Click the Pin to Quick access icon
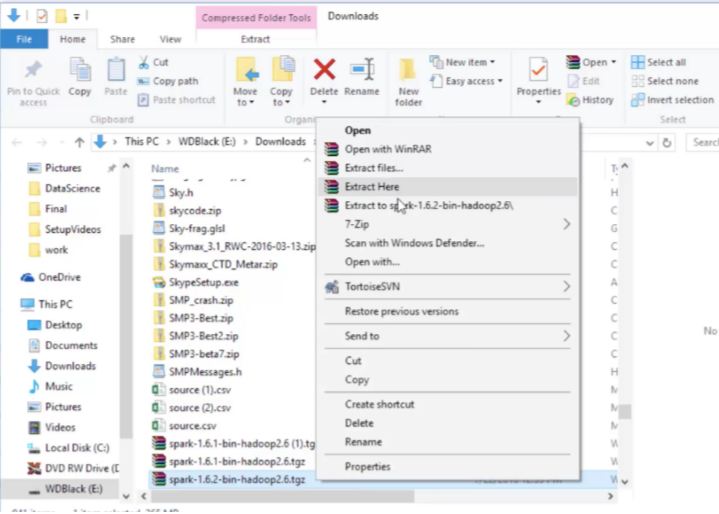Viewport: 719px width, 514px height. (x=33, y=69)
